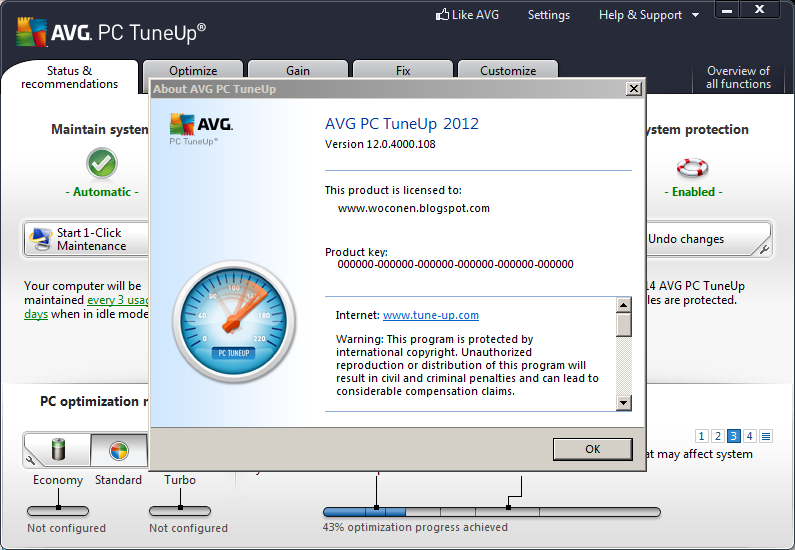Go to recommendations page 1
This screenshot has height=550, width=795.
701,436
